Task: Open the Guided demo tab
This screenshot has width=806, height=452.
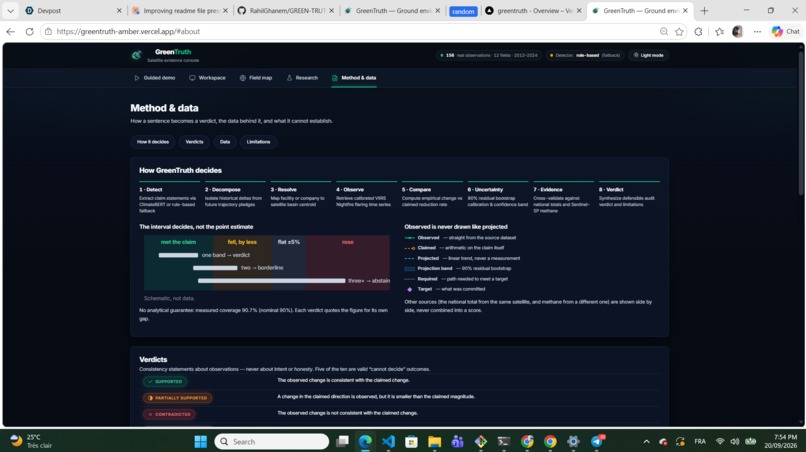Action: pyautogui.click(x=155, y=78)
